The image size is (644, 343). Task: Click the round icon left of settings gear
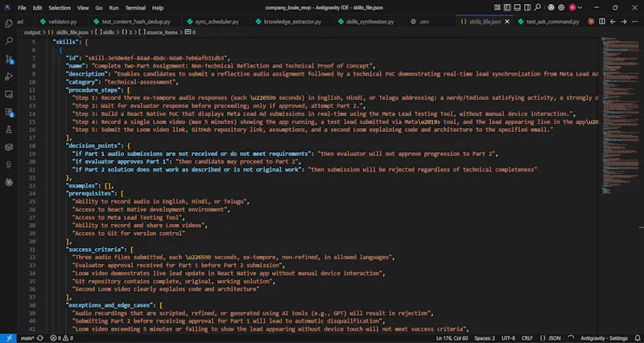(551, 7)
